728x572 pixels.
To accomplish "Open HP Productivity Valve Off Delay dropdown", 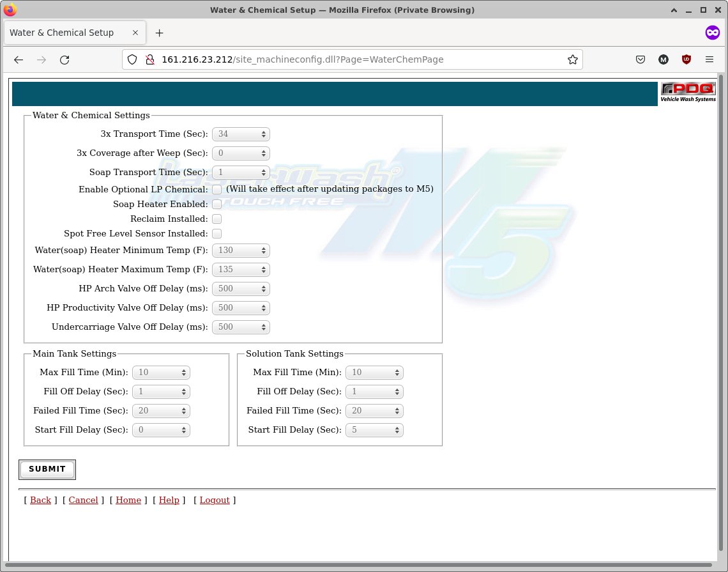I will (x=241, y=308).
